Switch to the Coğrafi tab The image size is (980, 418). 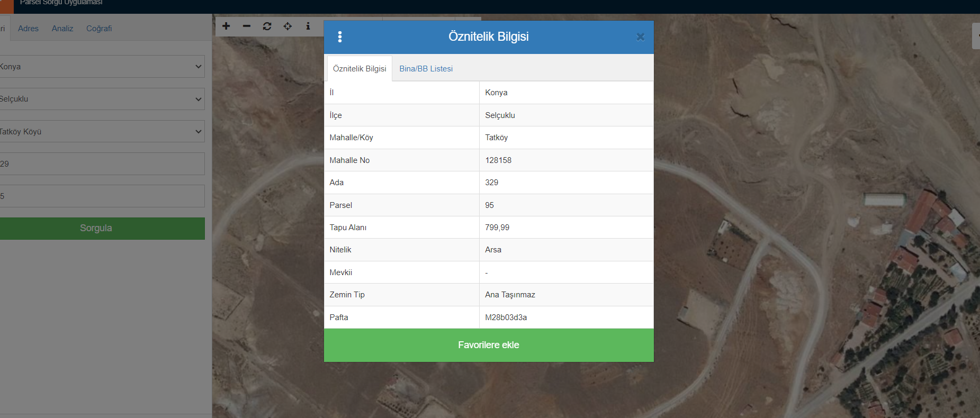click(x=99, y=29)
